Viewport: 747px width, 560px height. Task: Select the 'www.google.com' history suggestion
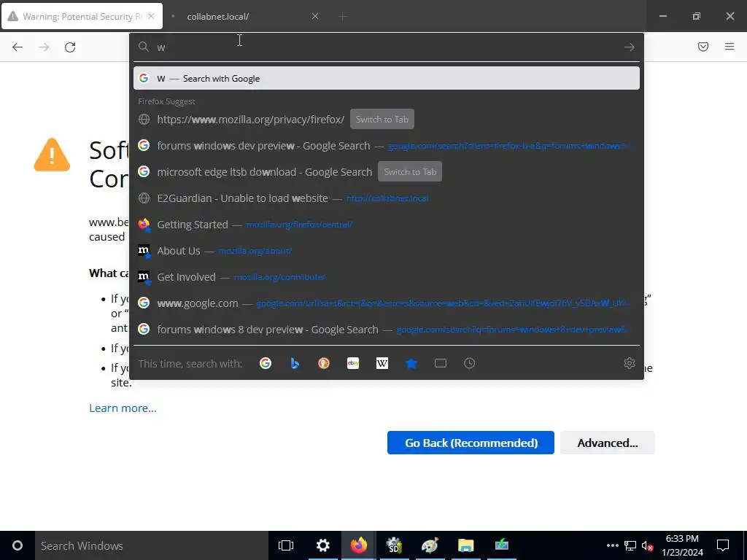[x=387, y=303]
